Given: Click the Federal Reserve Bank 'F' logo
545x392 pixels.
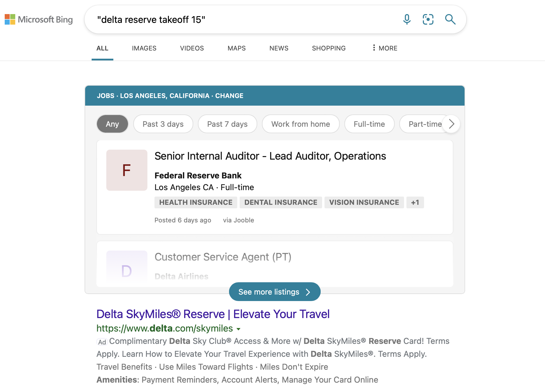Looking at the screenshot, I should click(127, 170).
